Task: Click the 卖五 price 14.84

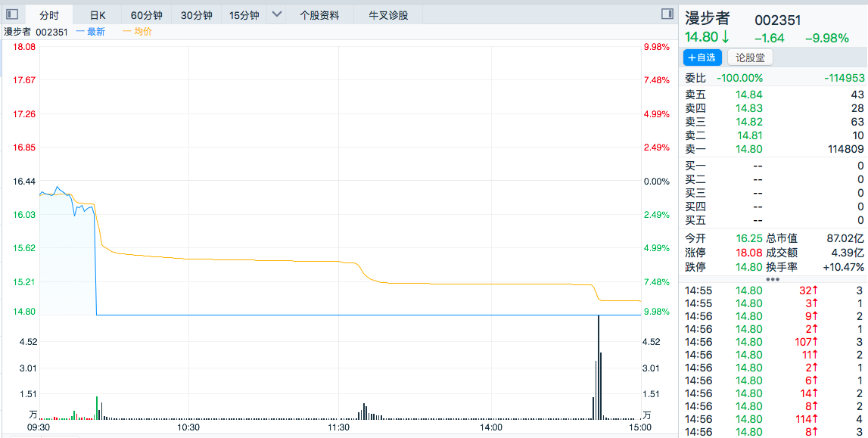Action: (x=748, y=95)
